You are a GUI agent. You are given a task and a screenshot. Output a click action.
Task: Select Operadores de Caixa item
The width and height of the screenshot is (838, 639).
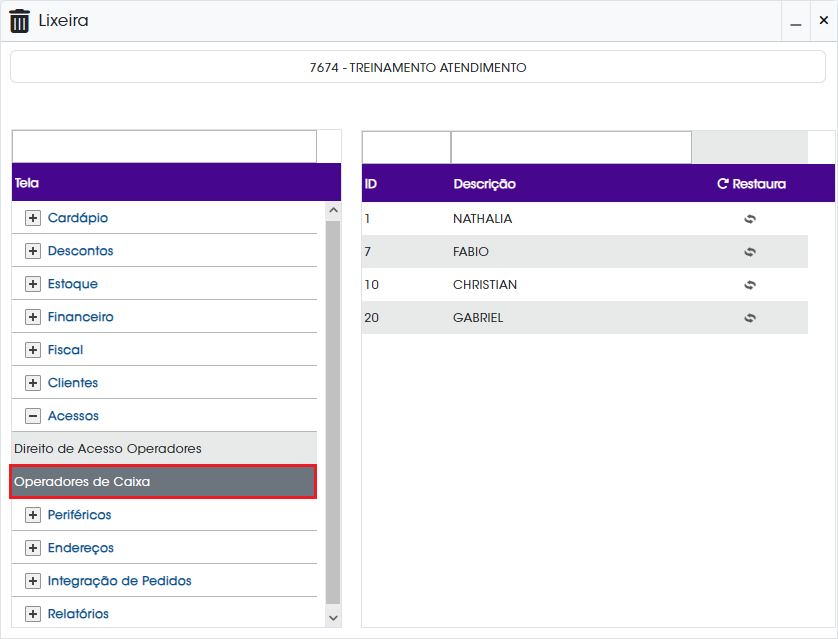pyautogui.click(x=163, y=481)
